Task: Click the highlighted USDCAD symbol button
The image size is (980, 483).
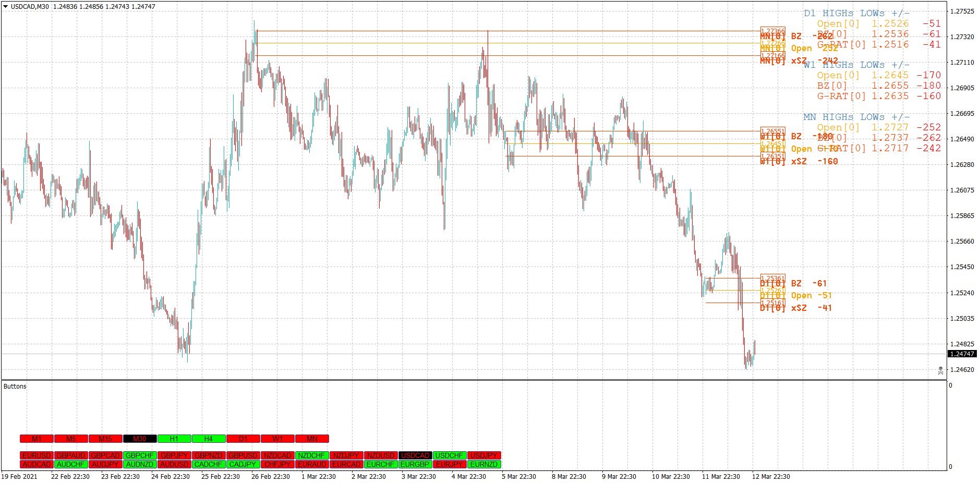Action: pos(415,455)
